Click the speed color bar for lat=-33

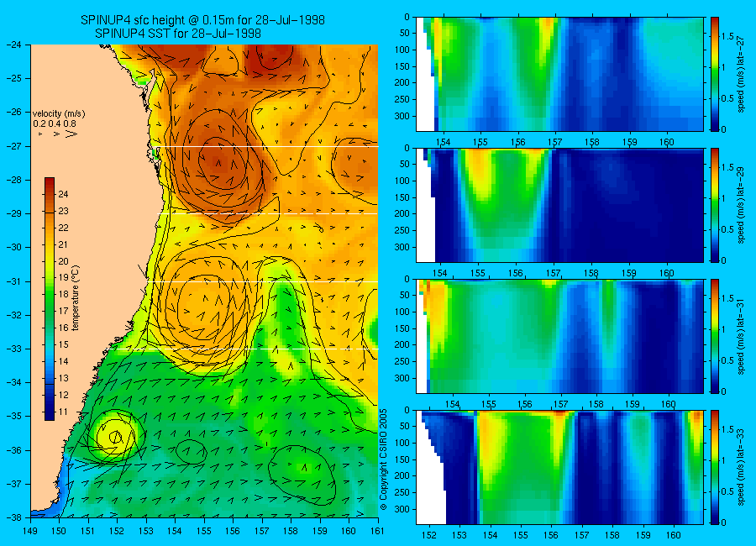click(714, 467)
